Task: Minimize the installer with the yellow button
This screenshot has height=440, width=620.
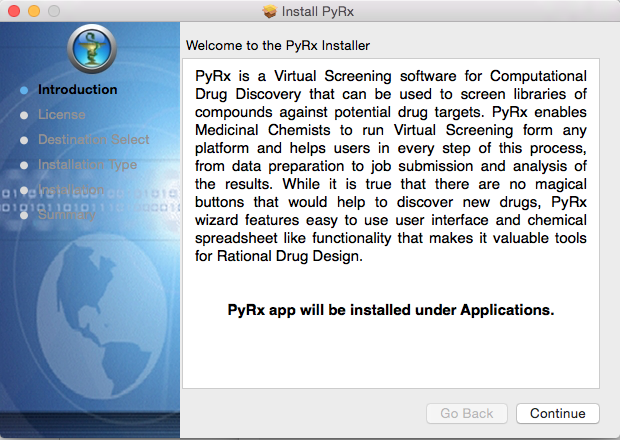Action: [x=34, y=11]
